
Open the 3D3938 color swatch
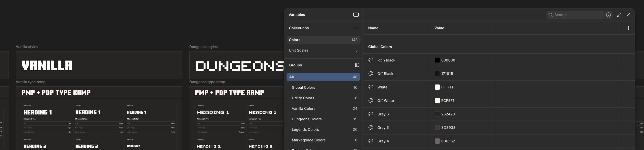click(437, 127)
